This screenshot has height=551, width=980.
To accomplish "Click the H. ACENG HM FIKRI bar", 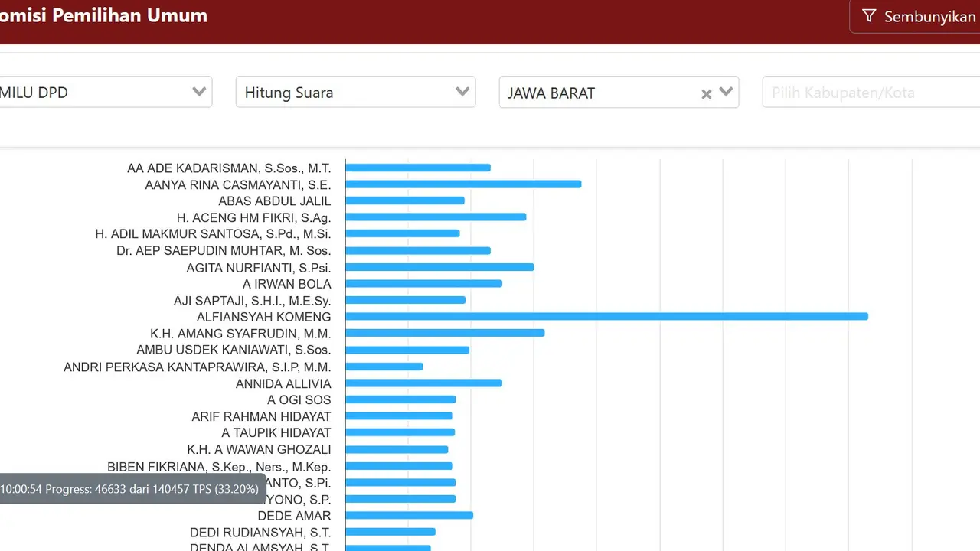I will tap(436, 217).
